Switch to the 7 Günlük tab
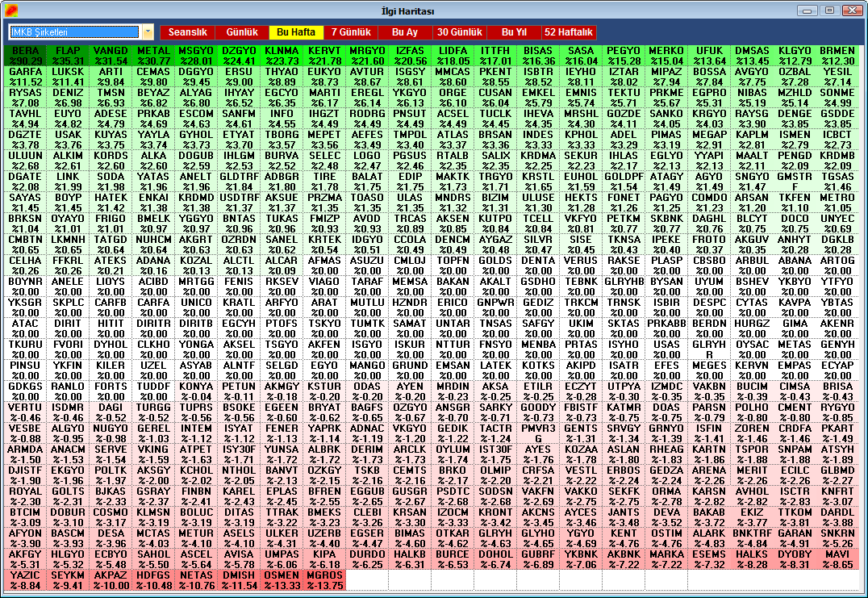868x598 pixels. pyautogui.click(x=351, y=32)
